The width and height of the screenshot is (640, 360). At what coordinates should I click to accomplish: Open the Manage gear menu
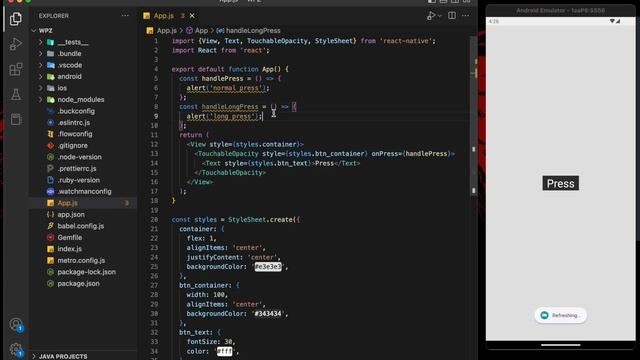(x=16, y=349)
